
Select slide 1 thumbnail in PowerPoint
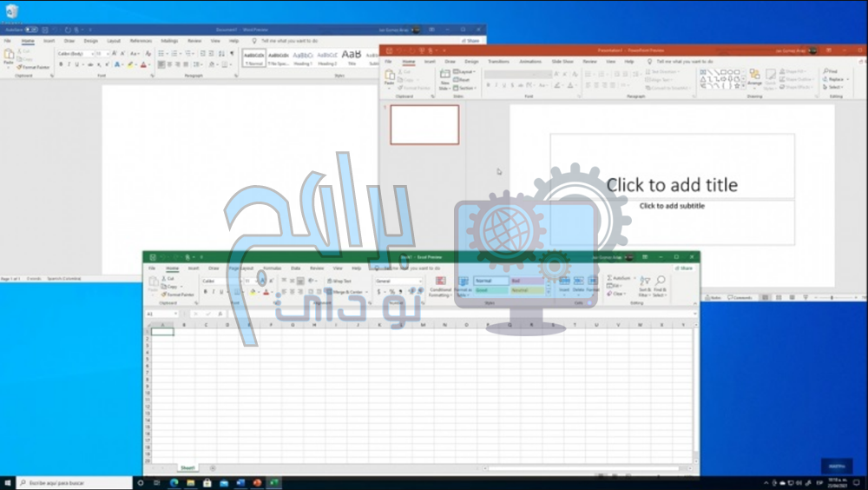tap(424, 124)
